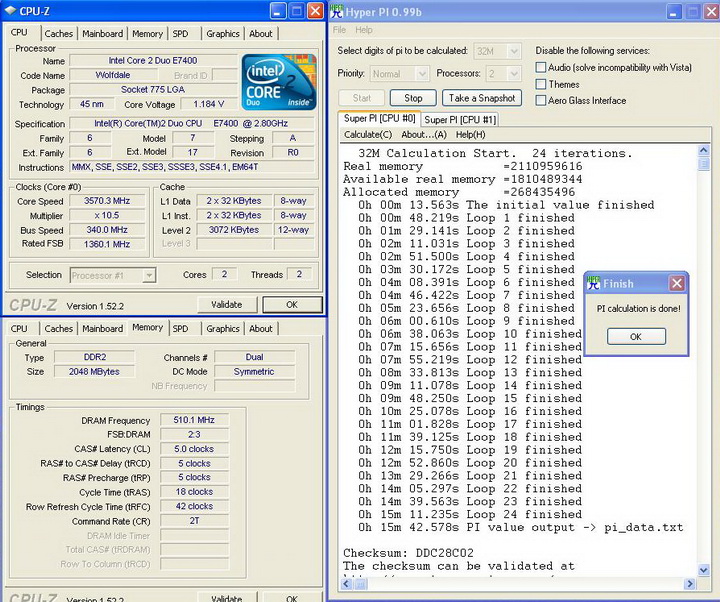Screen dimensions: 720x602
Task: Open the Calculate(C) menu
Action: click(368, 134)
